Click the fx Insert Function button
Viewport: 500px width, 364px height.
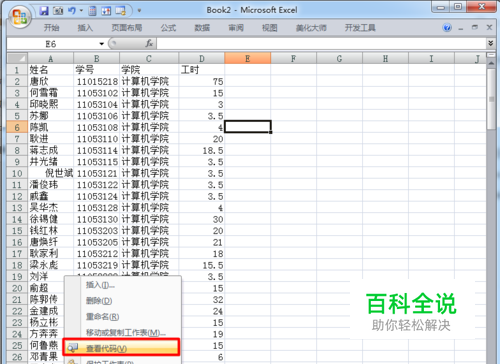[149, 43]
